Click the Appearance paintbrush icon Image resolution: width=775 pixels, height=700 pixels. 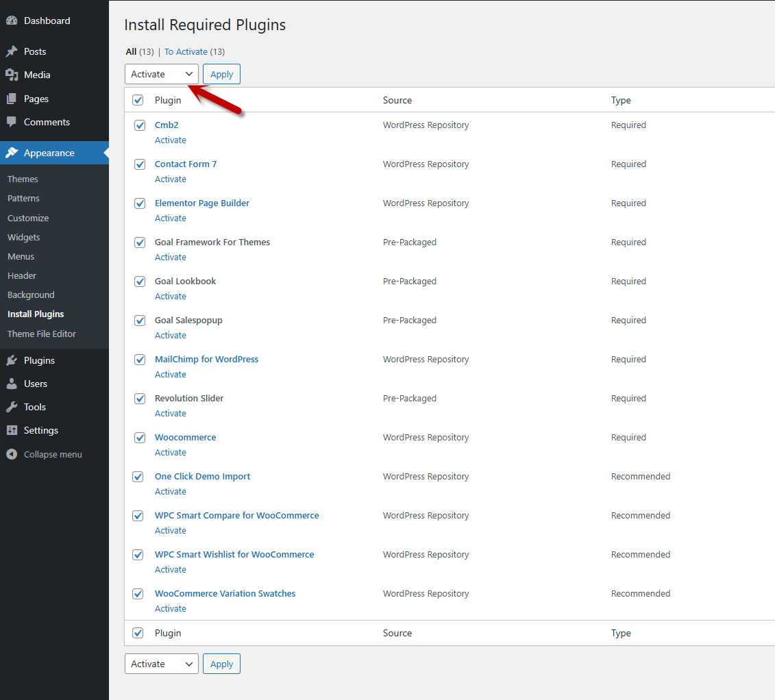pyautogui.click(x=12, y=153)
